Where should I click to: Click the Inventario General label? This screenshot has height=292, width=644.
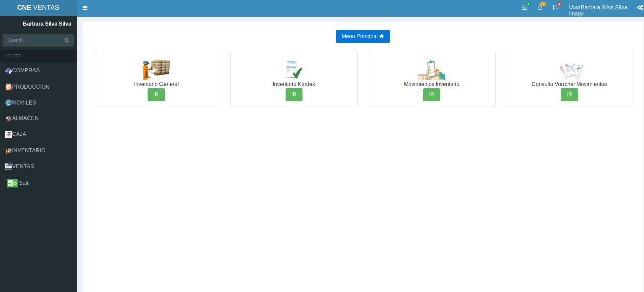156,84
